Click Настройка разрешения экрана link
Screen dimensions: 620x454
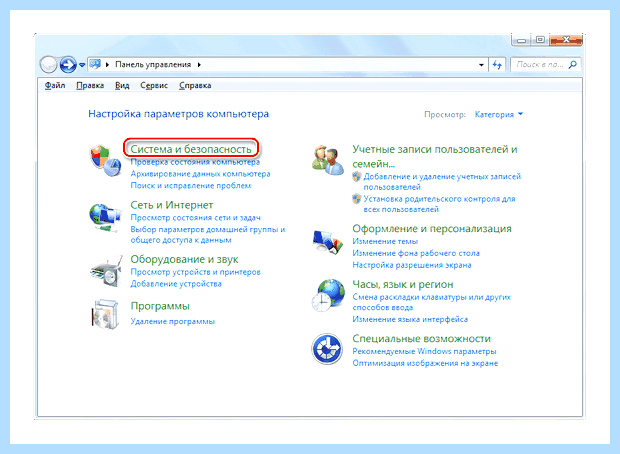point(412,265)
